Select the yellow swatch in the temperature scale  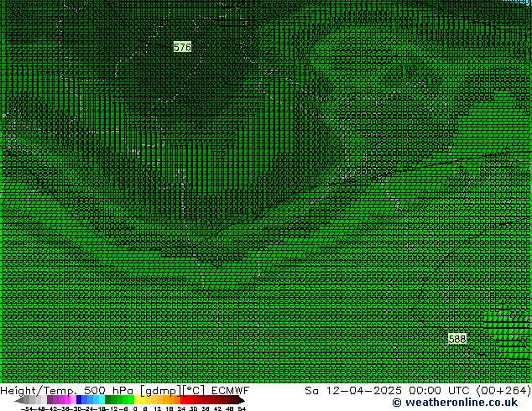tap(137, 399)
